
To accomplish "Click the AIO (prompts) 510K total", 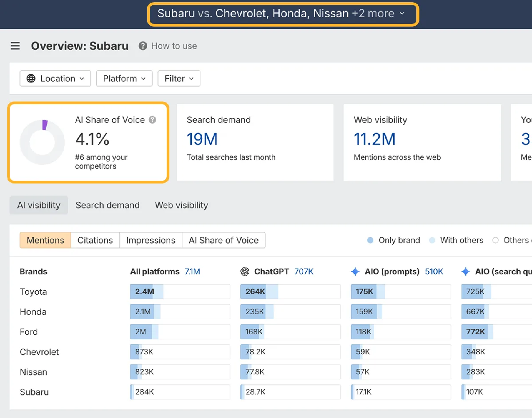I will click(x=434, y=272).
